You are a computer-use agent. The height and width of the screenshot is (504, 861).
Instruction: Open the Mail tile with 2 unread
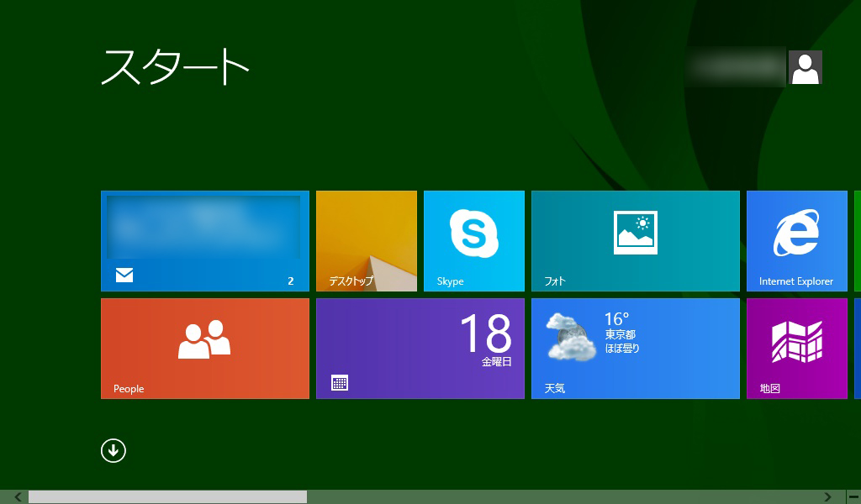(x=205, y=241)
